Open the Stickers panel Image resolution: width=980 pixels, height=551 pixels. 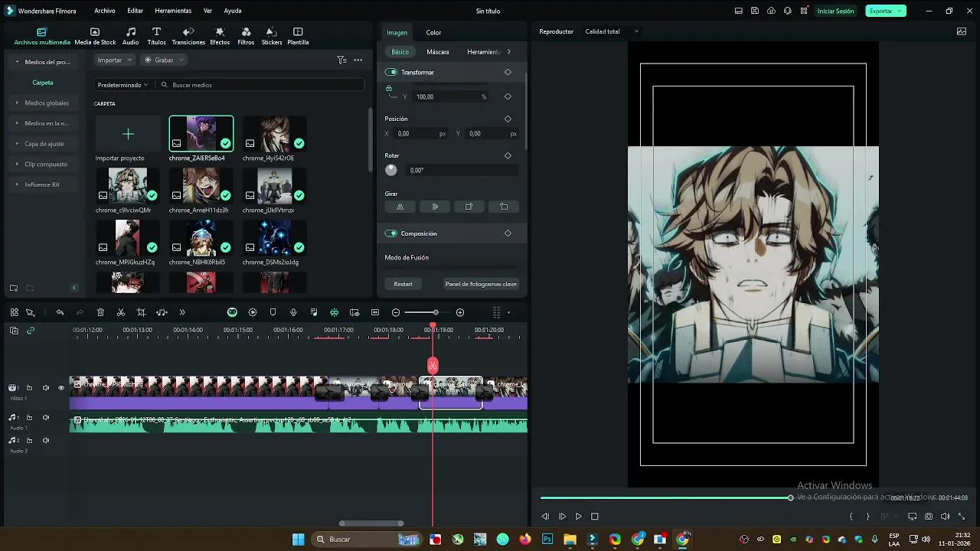272,36
